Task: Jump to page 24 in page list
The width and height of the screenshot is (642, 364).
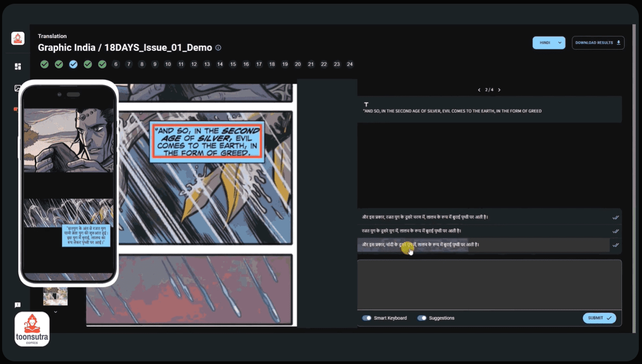Action: (349, 64)
